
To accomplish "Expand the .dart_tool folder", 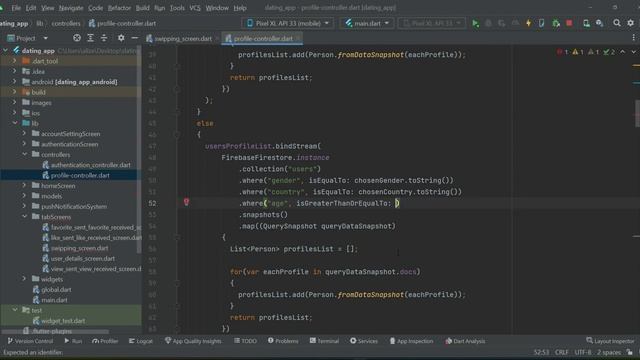I will 15,60.
